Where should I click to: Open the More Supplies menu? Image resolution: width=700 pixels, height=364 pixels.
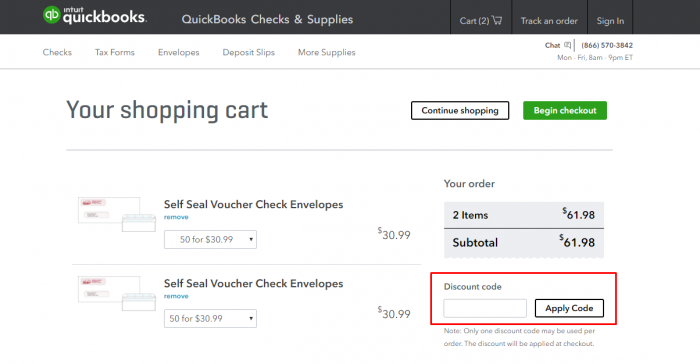click(x=327, y=52)
